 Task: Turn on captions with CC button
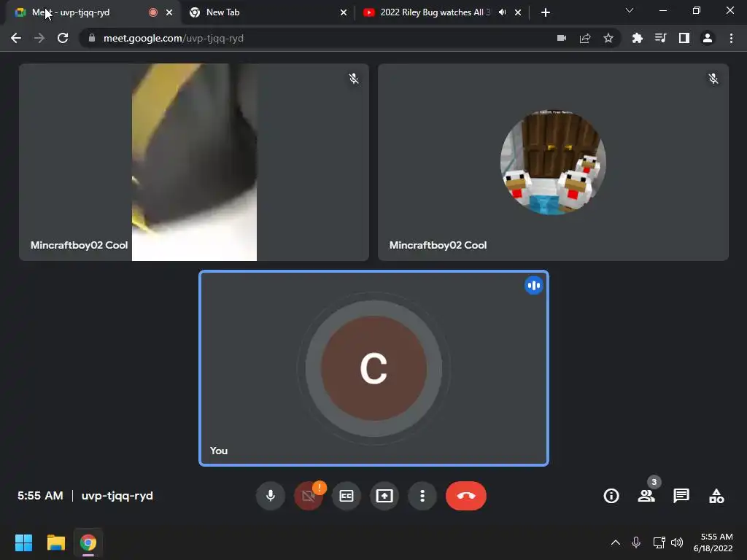click(x=347, y=496)
